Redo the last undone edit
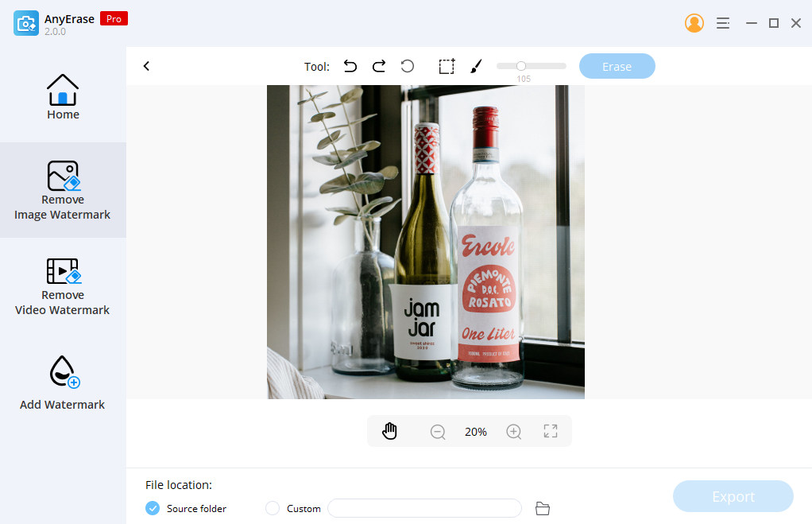Image resolution: width=812 pixels, height=524 pixels. 379,66
